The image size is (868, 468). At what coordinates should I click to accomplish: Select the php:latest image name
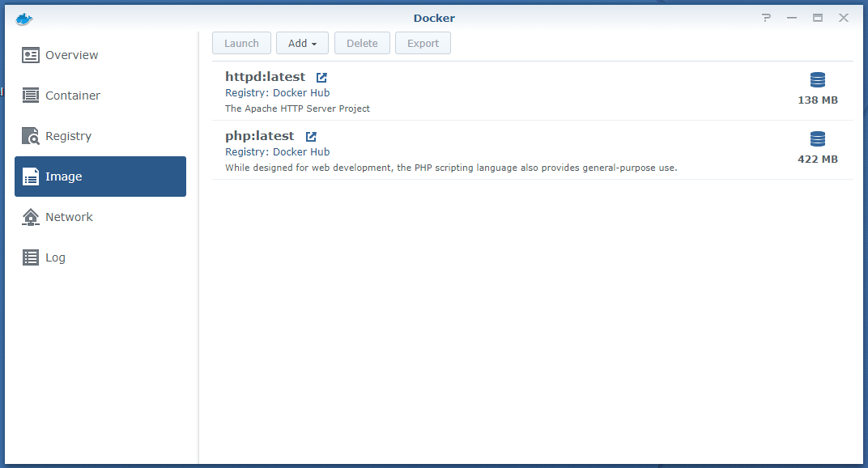[x=260, y=136]
